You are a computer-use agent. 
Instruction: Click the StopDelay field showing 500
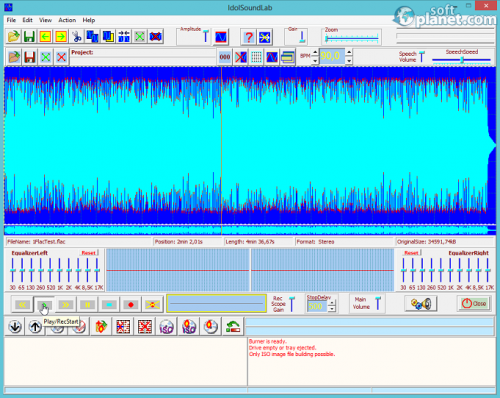[x=317, y=306]
